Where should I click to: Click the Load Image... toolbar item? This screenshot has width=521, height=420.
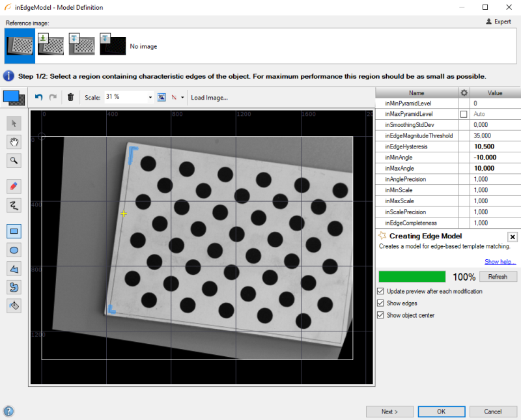[209, 97]
